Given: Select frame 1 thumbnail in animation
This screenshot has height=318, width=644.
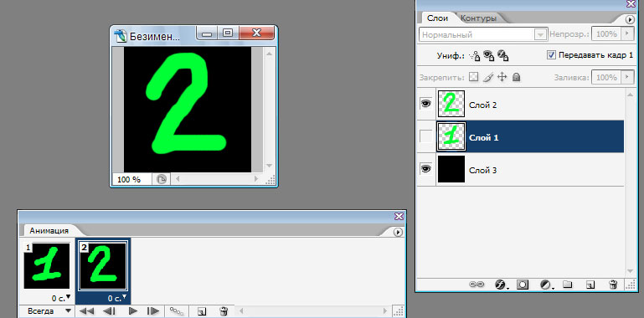Looking at the screenshot, I should (47, 265).
